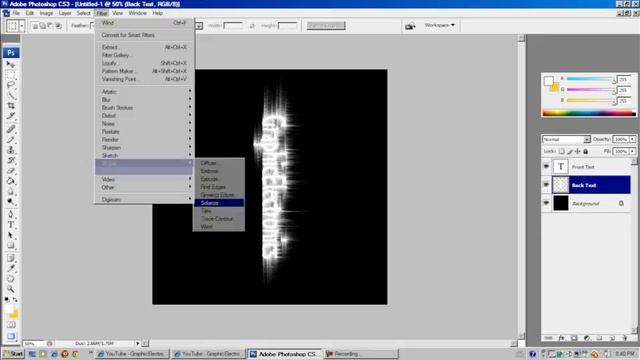
Task: Expand the Artistic filter submenu
Action: (x=144, y=92)
